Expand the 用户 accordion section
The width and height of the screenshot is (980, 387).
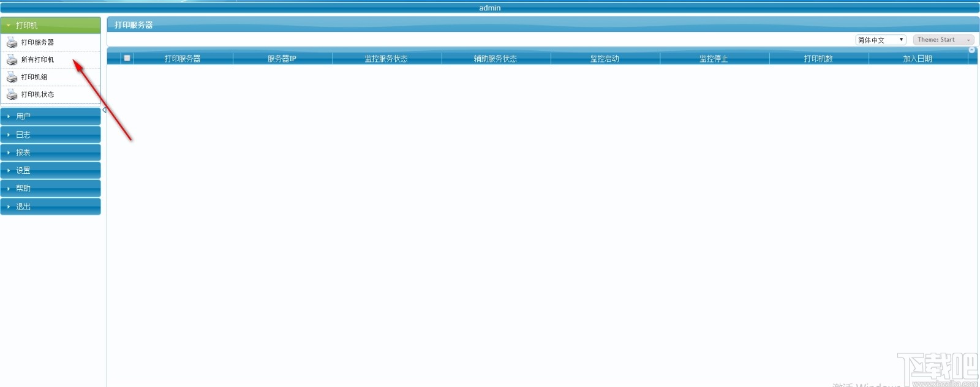(x=50, y=116)
